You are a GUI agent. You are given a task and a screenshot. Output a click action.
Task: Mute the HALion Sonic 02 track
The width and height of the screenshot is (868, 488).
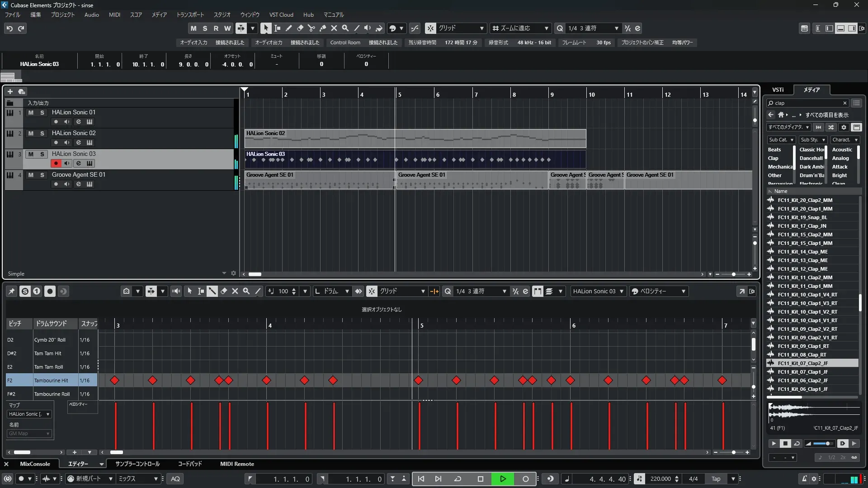tap(31, 133)
